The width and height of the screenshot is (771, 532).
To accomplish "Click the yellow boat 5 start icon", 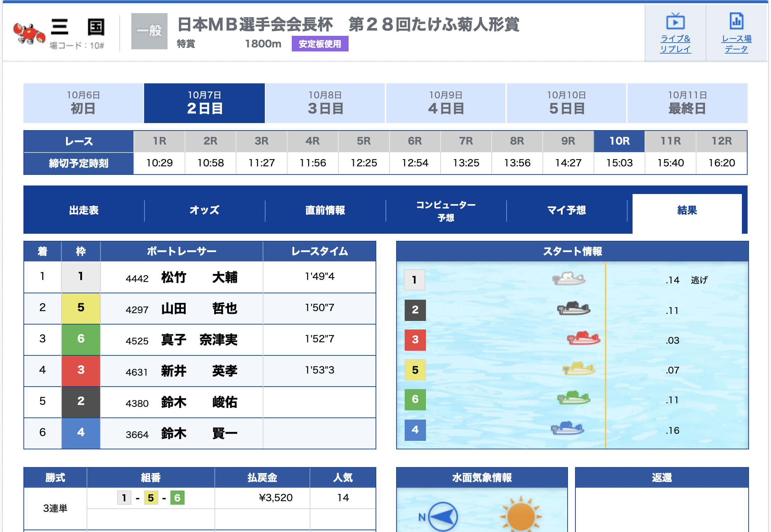I will click(x=578, y=369).
